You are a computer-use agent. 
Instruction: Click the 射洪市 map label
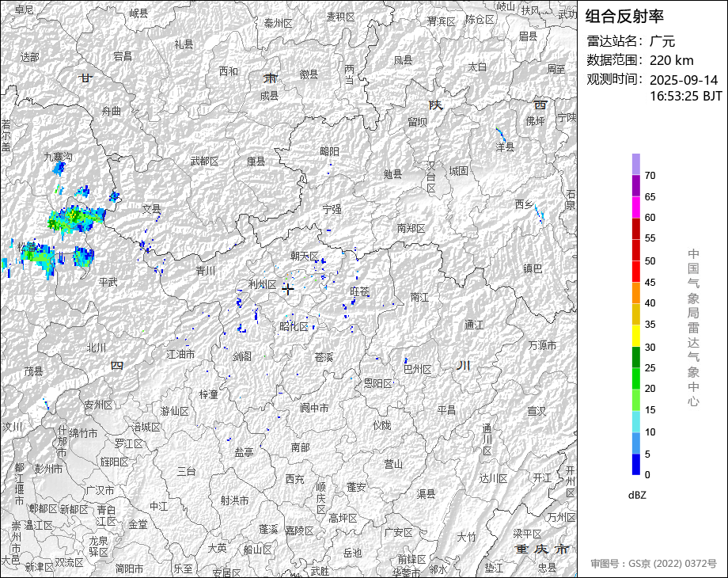234,500
